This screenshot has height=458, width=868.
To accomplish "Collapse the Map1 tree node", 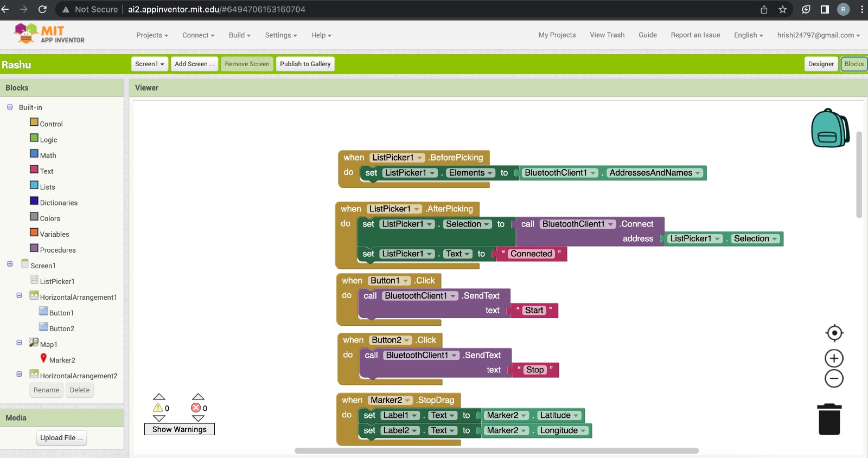I will 19,343.
